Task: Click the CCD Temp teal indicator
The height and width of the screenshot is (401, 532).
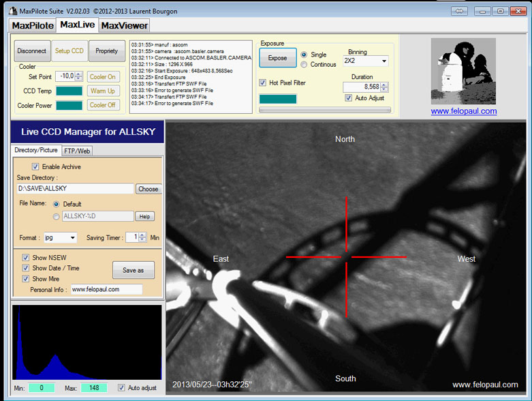Action: pyautogui.click(x=69, y=91)
